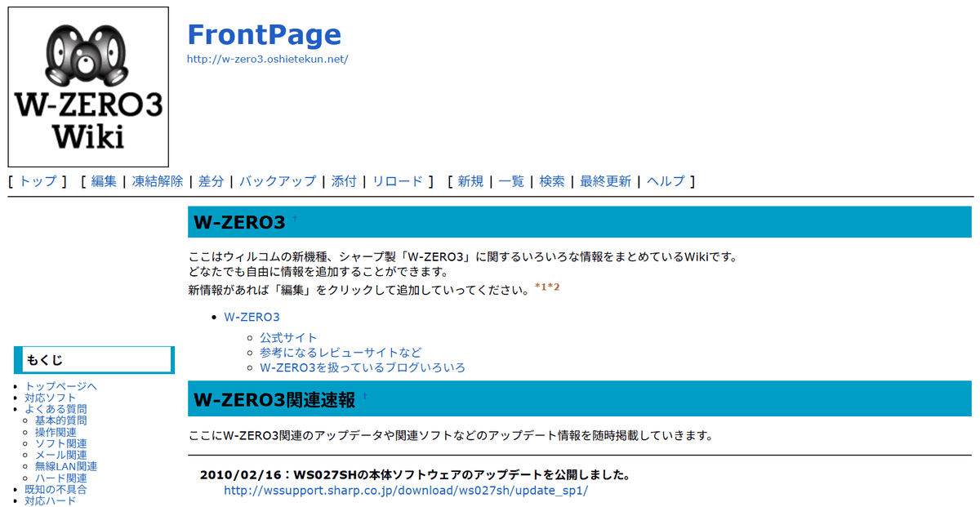Select 凍結解除 in the navigation bar

158,181
